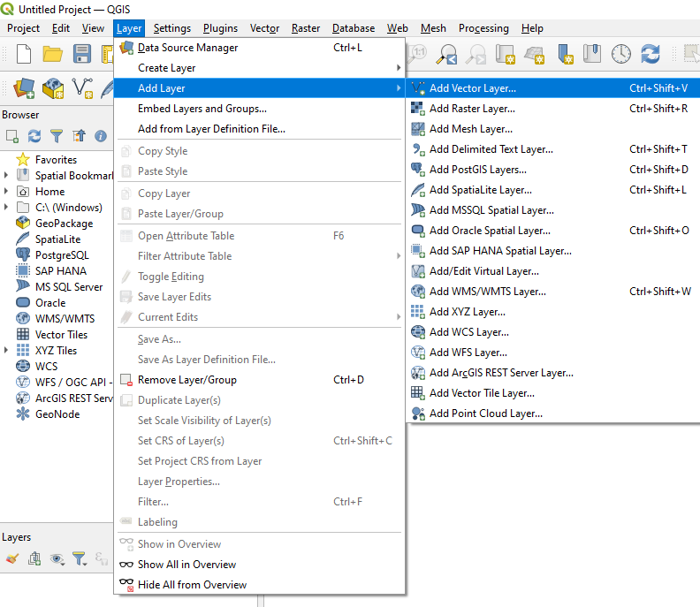This screenshot has height=607, width=700.
Task: Open project using the yellow folder icon
Action: click(53, 55)
